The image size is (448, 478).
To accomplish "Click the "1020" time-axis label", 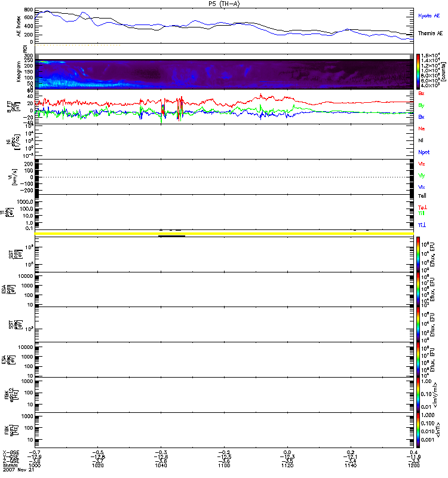I will tap(98, 465).
